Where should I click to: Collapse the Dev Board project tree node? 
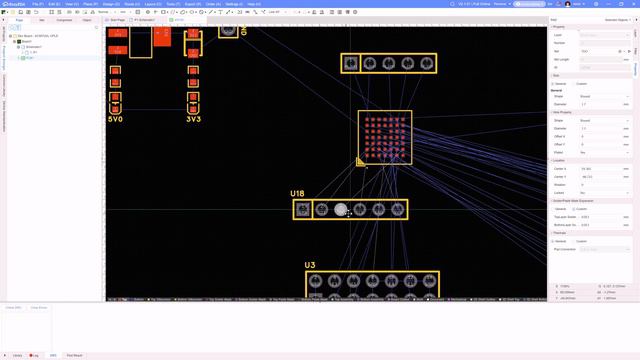click(11, 36)
